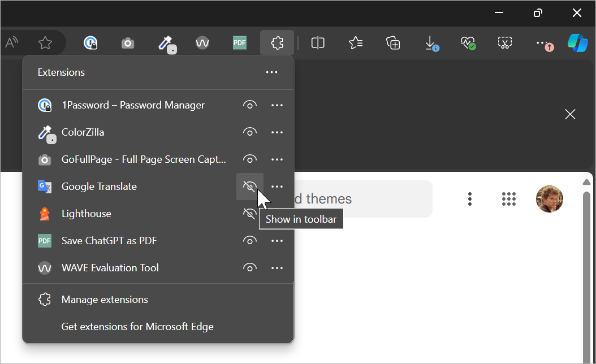Select 1Password – Password Manager extension
The width and height of the screenshot is (596, 364).
tap(133, 105)
